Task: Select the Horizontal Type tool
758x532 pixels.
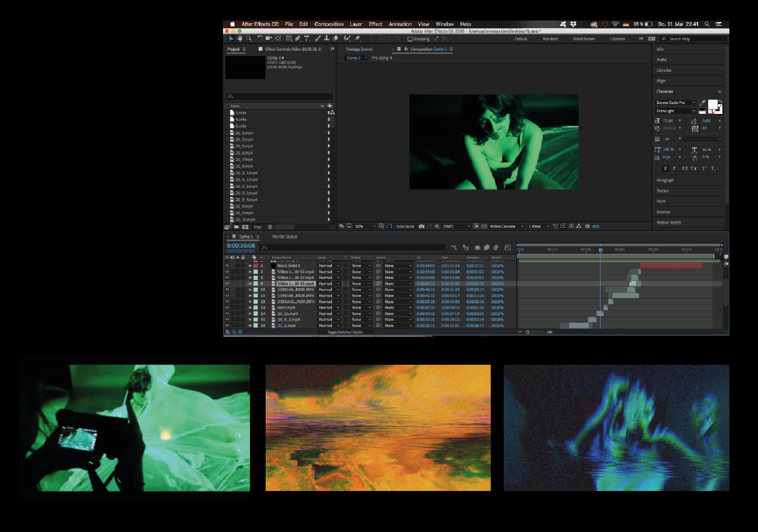Action: [307, 38]
